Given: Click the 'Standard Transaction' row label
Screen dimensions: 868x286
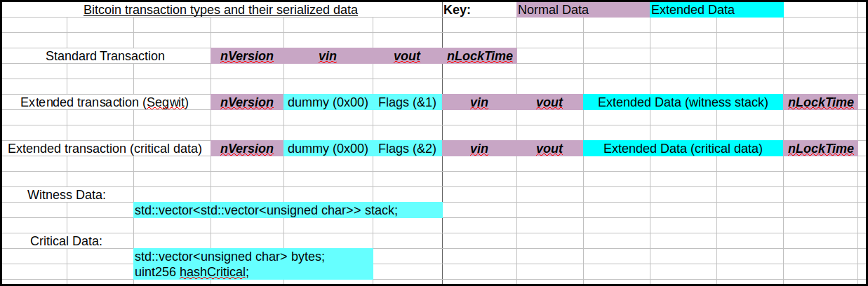Looking at the screenshot, I should pos(105,56).
